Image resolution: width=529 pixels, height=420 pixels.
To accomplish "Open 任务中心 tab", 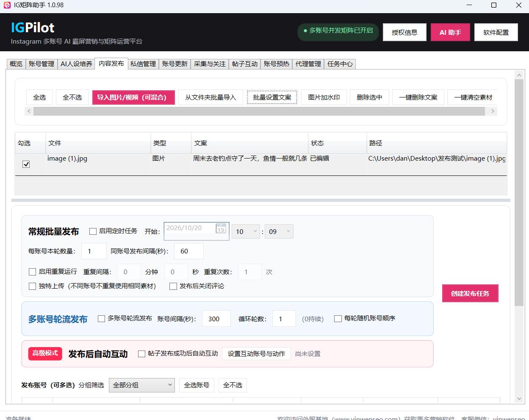I will coord(340,64).
